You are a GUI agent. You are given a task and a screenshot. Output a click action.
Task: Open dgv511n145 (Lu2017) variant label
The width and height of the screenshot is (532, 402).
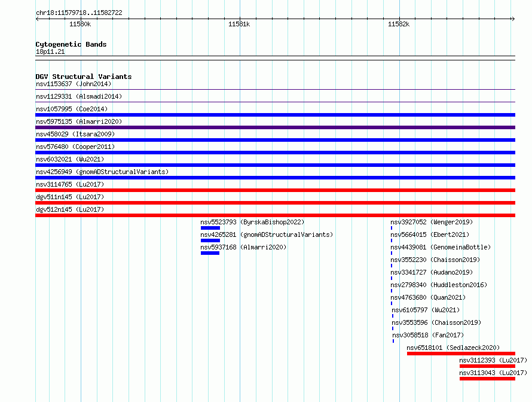[70, 197]
